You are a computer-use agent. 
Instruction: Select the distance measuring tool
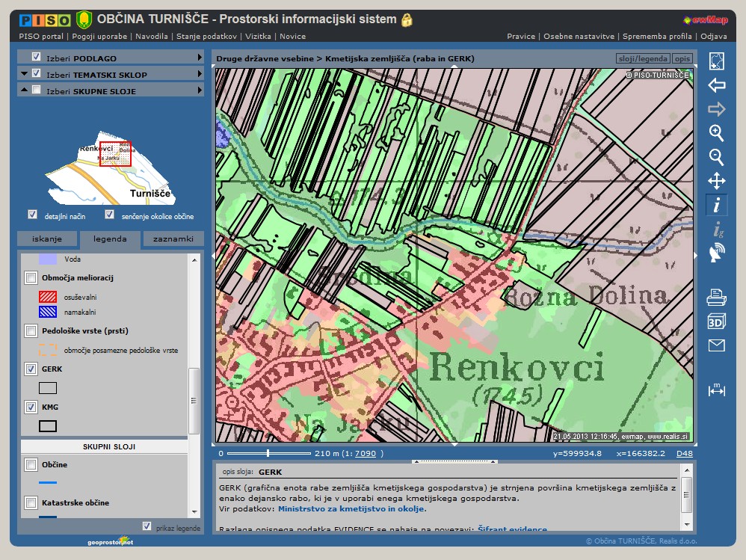716,390
